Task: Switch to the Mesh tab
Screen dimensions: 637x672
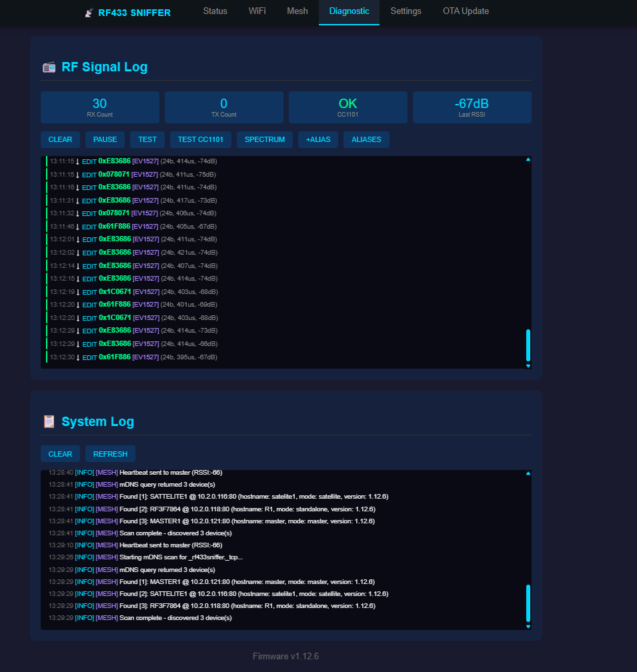Action: (x=297, y=11)
